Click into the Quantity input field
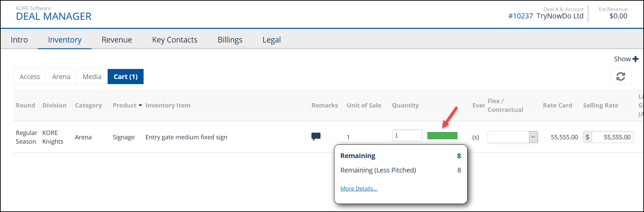644x212 pixels. (407, 135)
